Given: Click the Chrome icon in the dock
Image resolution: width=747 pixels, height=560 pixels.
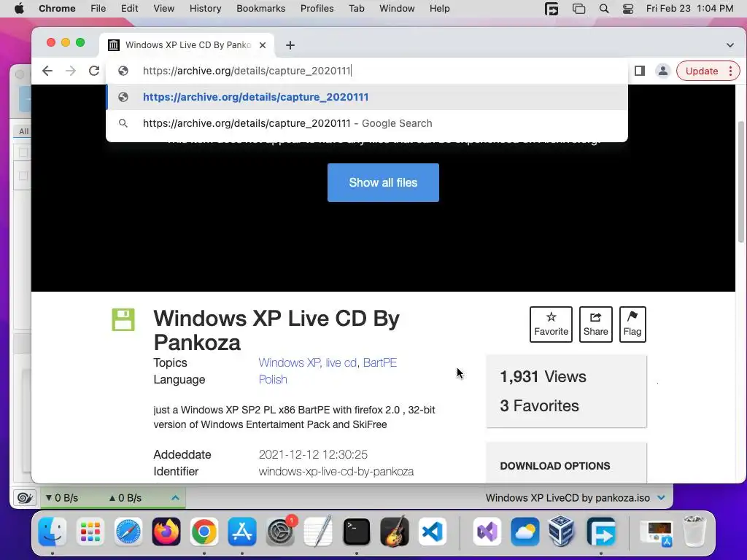Looking at the screenshot, I should 204,532.
